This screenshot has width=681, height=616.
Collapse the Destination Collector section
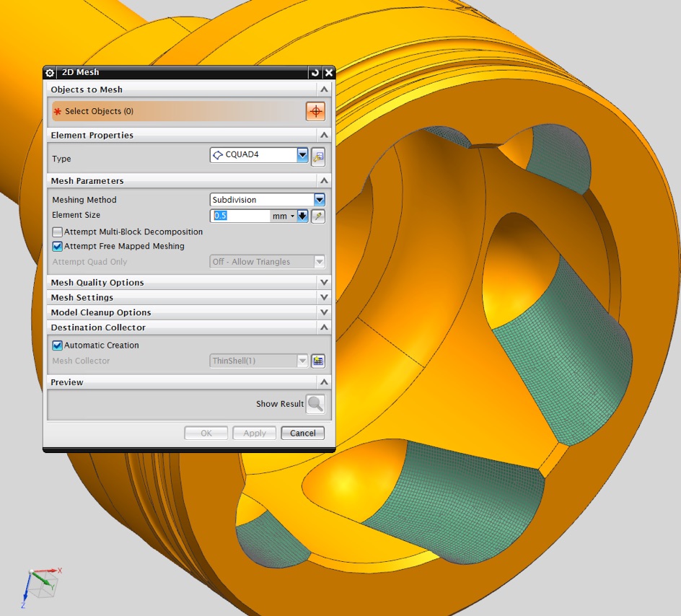point(324,327)
